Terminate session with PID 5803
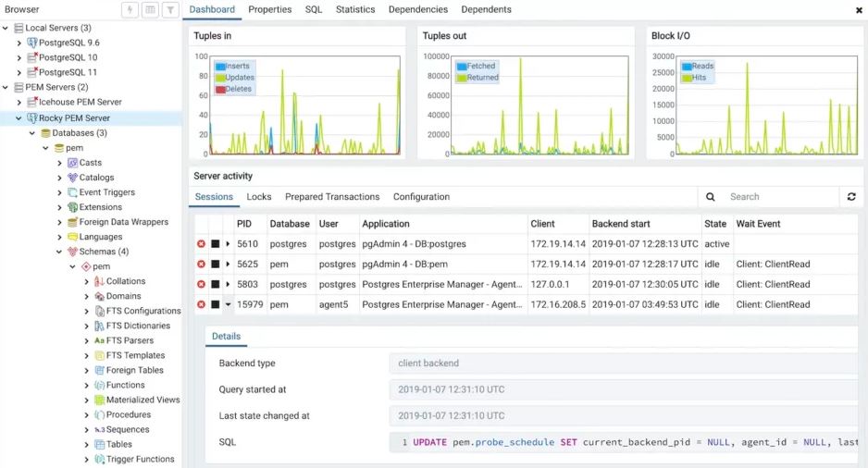The width and height of the screenshot is (868, 468). [201, 284]
